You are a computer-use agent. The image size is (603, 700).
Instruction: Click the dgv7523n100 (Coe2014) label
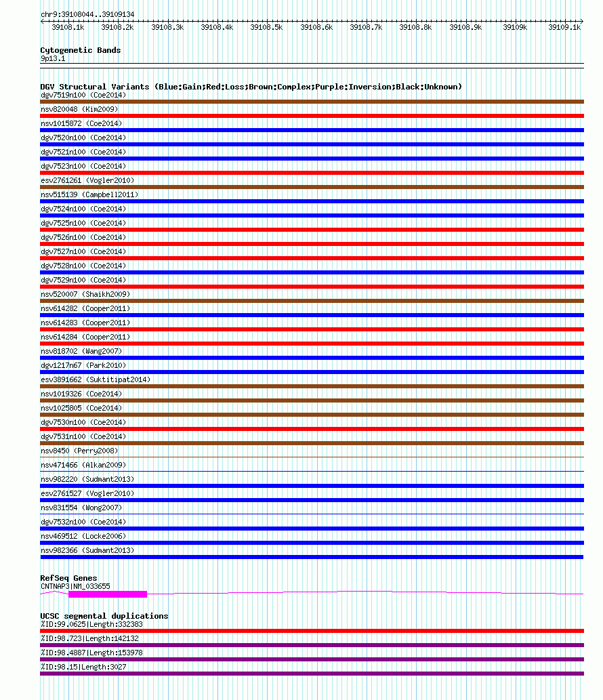point(83,166)
